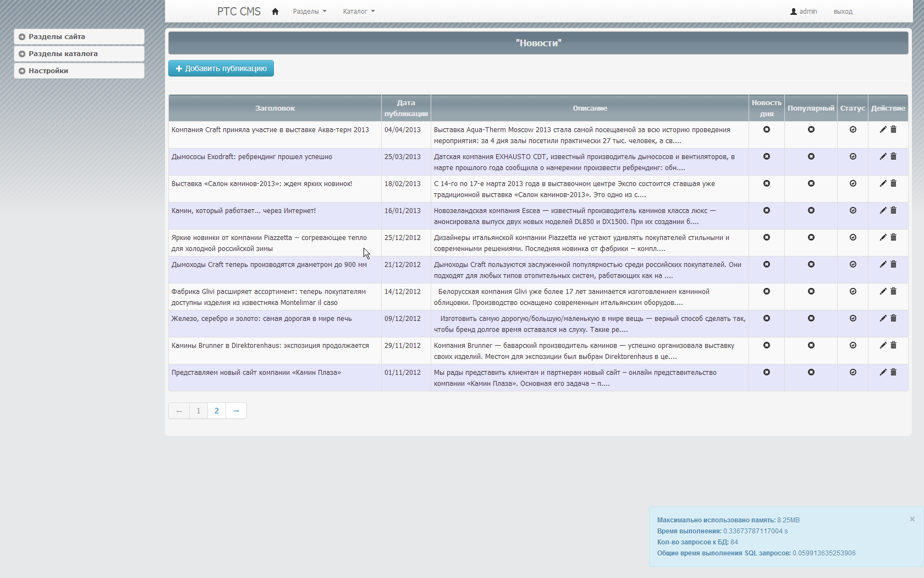The height and width of the screenshot is (578, 924).
Task: Expand Разделы каталога in the sidebar
Action: tap(79, 54)
